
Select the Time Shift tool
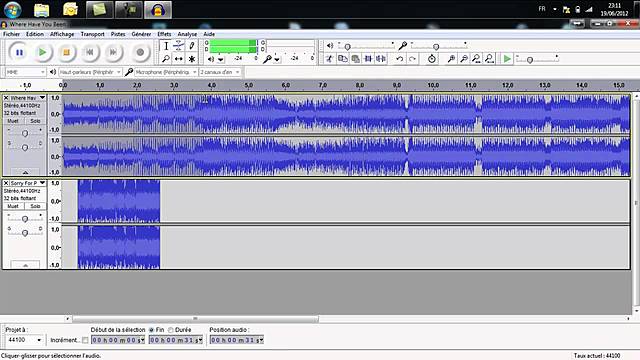(x=179, y=59)
